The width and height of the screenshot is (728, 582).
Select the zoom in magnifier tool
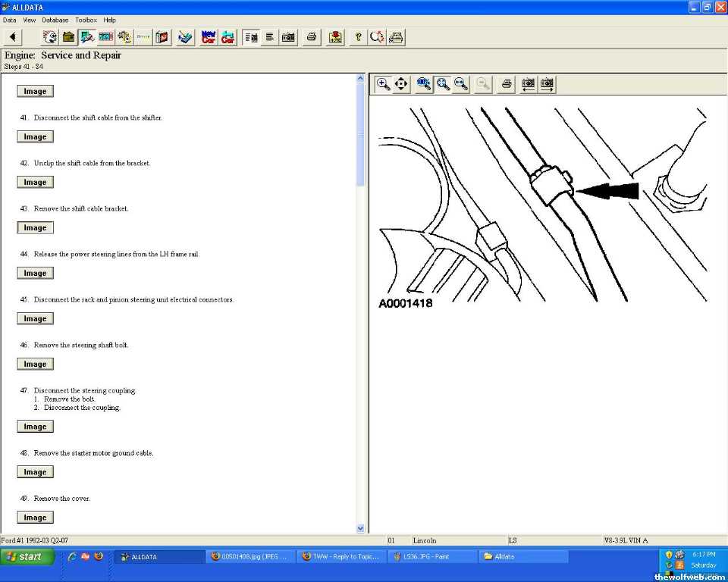point(383,84)
